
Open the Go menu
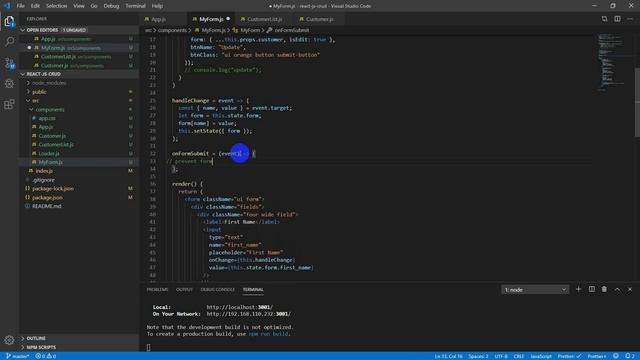94,6
